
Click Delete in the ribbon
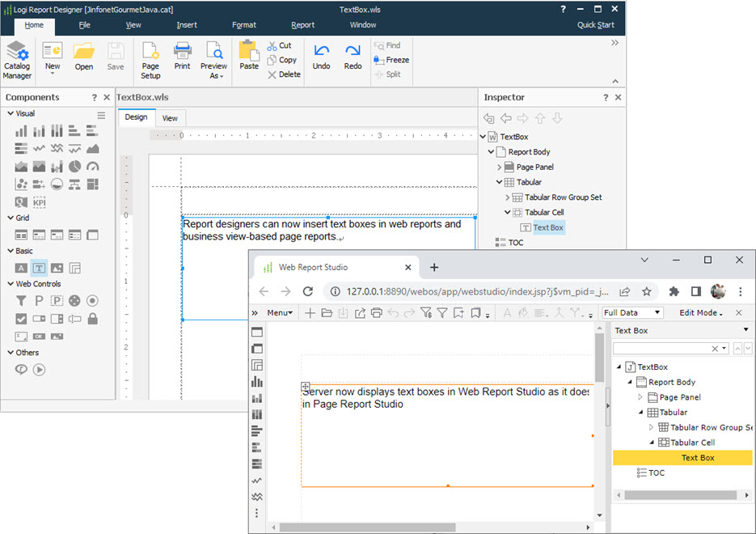285,74
